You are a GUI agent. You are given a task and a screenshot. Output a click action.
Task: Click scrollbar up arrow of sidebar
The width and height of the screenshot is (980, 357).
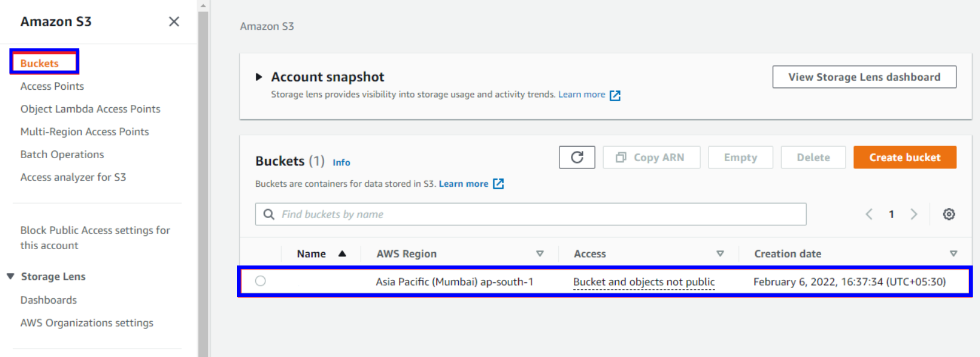pos(203,5)
